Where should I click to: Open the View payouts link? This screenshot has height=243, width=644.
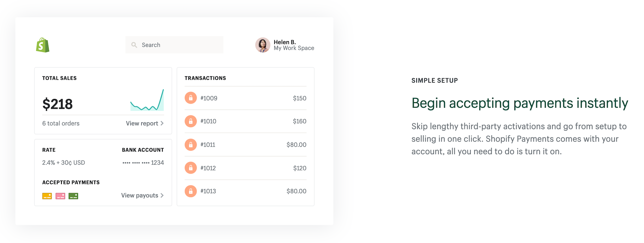click(x=139, y=195)
